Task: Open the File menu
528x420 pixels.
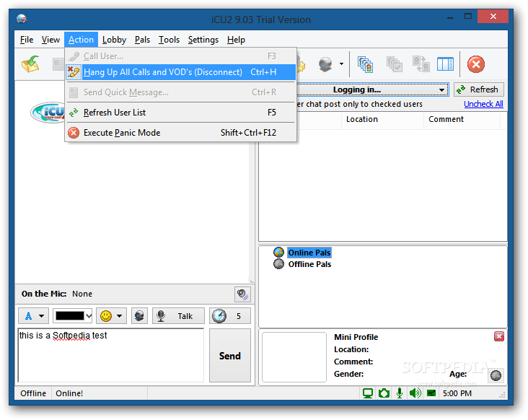Action: [x=27, y=40]
